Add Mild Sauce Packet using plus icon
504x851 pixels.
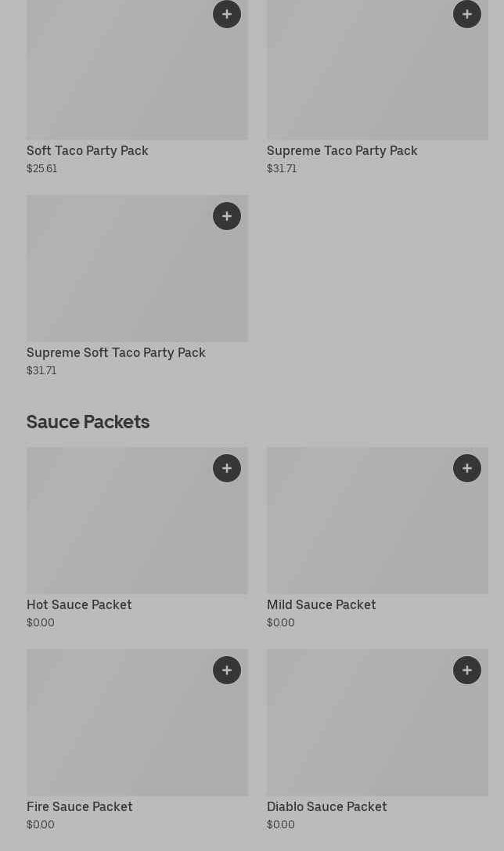[467, 468]
